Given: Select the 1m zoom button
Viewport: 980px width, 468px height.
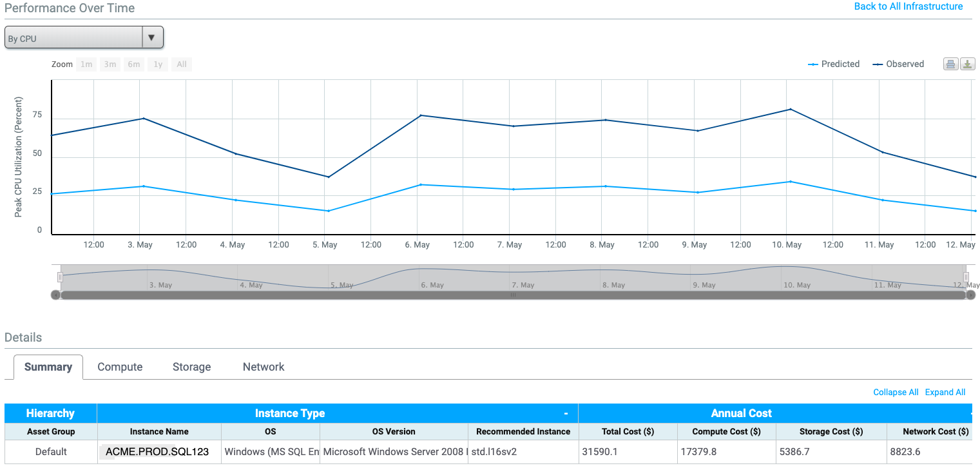Looking at the screenshot, I should [86, 64].
